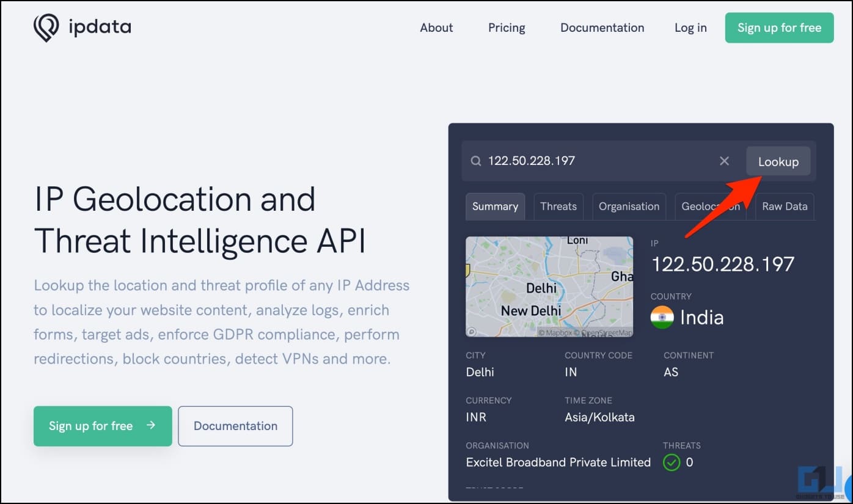Screen dimensions: 853x504
Task: Click the continent value AS
Action: click(x=671, y=372)
